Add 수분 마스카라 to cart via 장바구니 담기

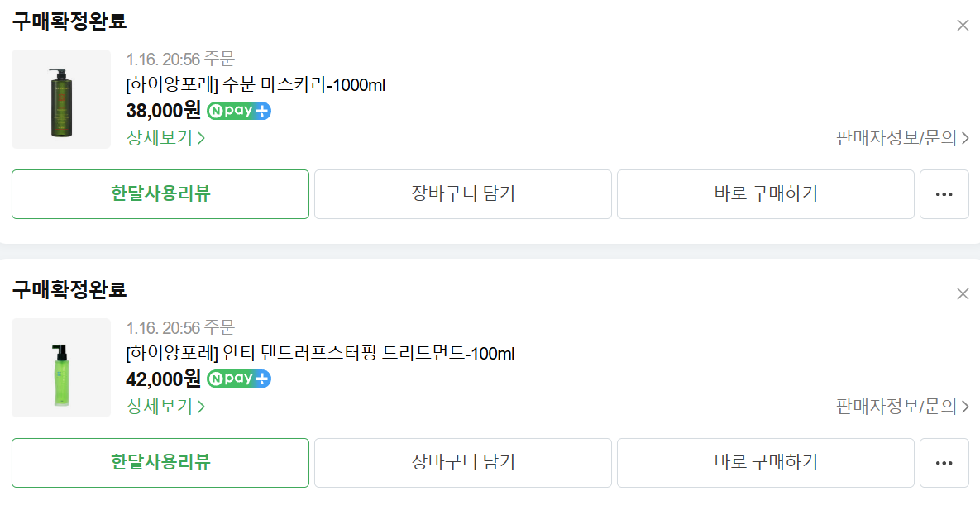(463, 194)
